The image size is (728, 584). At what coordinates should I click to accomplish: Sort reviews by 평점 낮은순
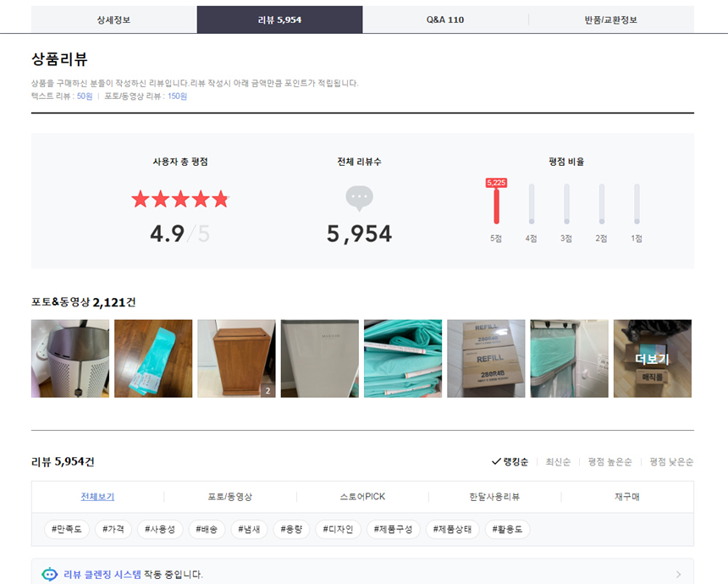[671, 462]
